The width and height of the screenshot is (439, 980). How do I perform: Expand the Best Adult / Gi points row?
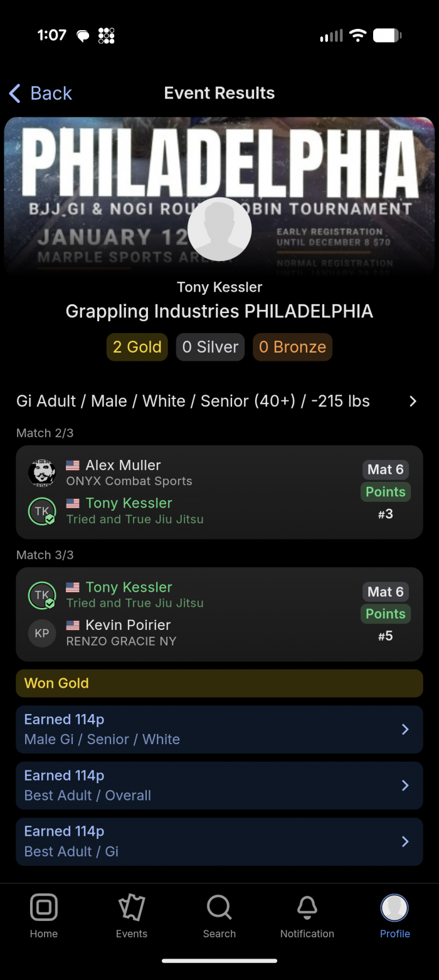[405, 841]
